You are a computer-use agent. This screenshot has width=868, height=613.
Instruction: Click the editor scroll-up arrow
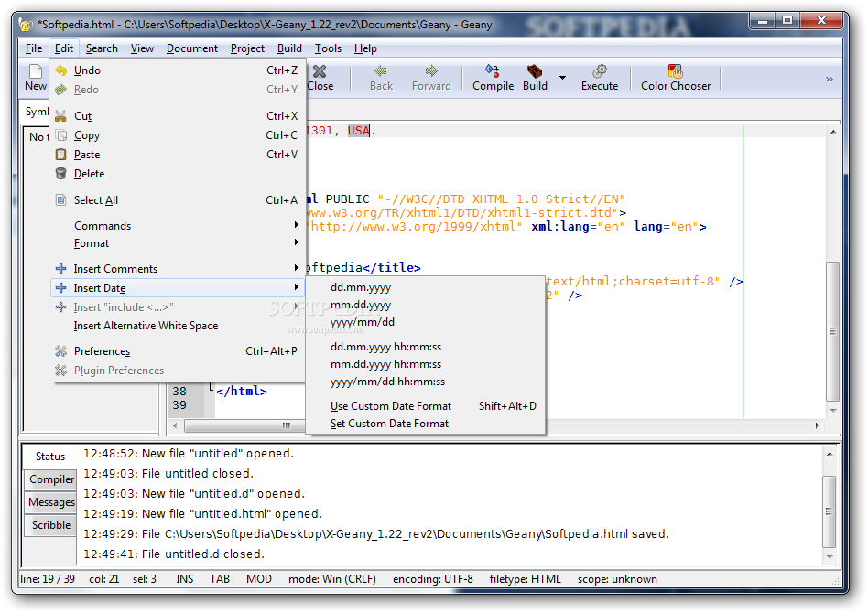pos(832,132)
